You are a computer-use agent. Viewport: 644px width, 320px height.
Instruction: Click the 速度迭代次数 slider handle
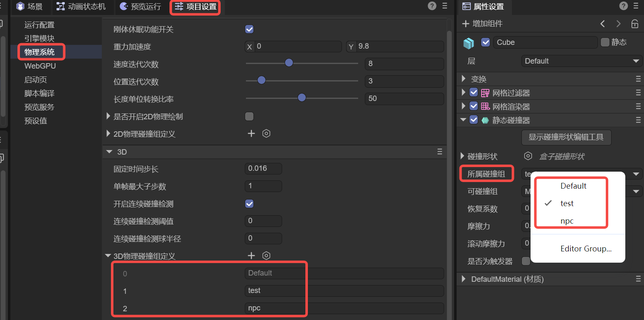tap(289, 63)
